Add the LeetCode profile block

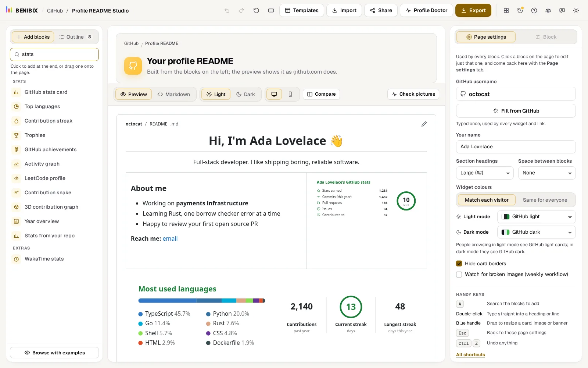[x=54, y=178]
